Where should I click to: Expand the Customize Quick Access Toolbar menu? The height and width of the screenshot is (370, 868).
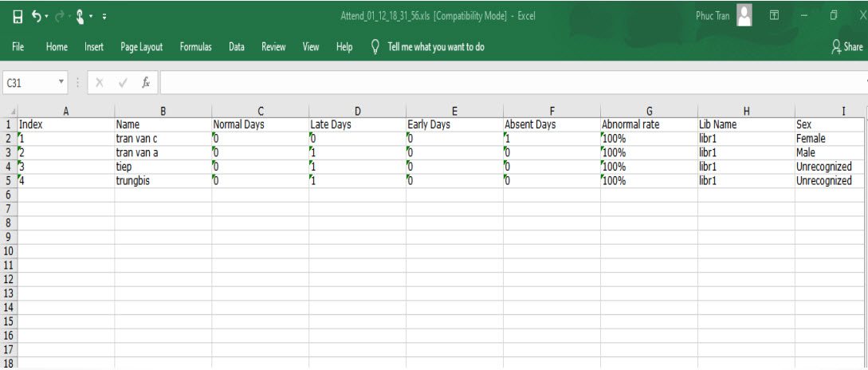105,18
